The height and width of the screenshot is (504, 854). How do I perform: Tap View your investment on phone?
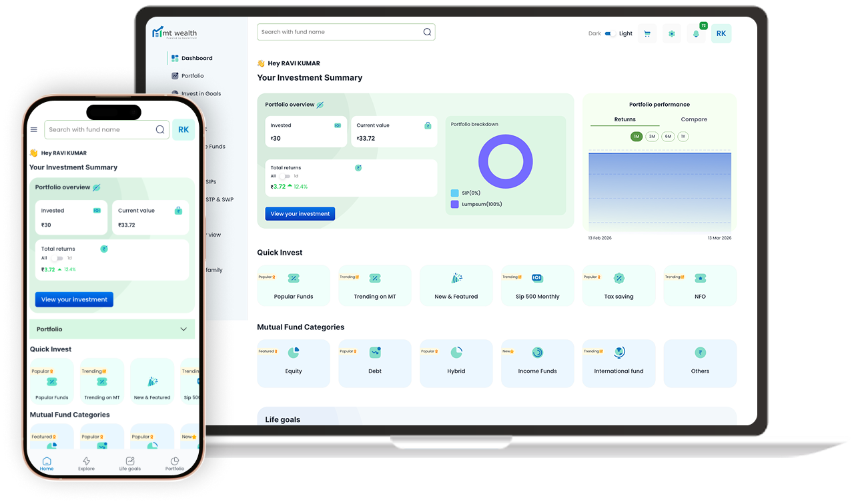click(74, 299)
